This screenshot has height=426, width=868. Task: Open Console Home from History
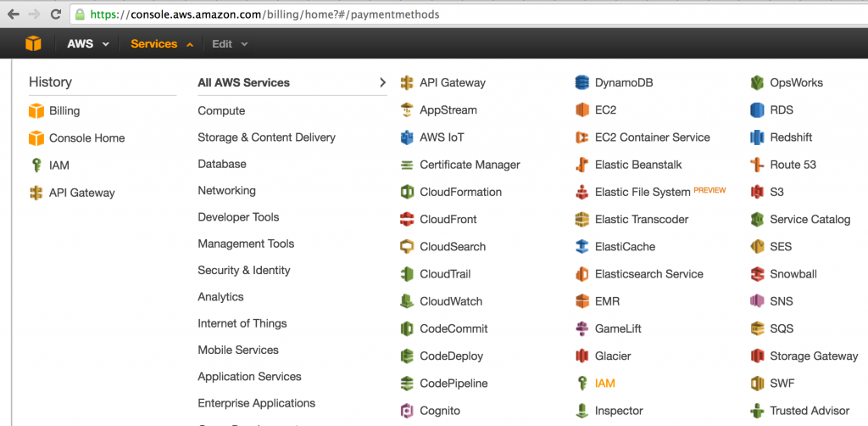77,138
